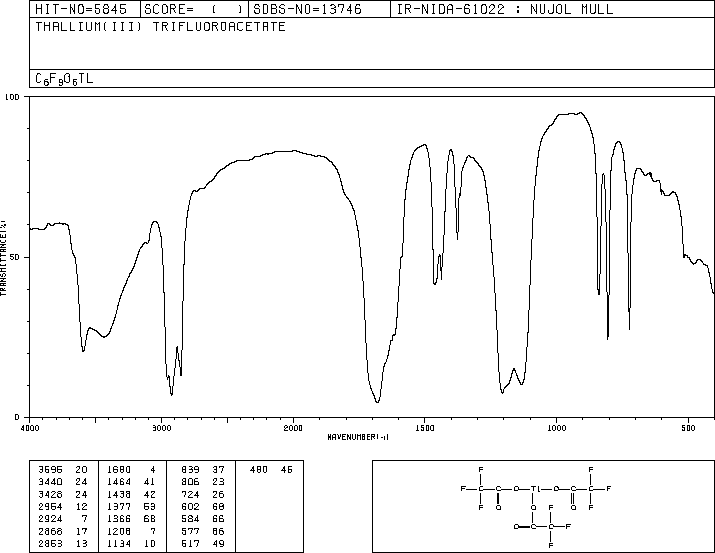Click the 50 label on transmittance axis
The width and height of the screenshot is (715, 553).
pos(15,257)
